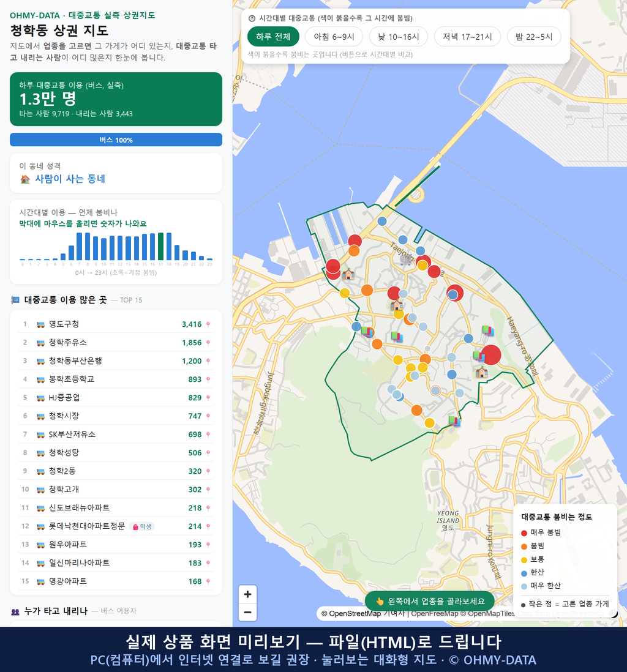Open the OpenFreeMap attribution link
Viewport: 627px width, 672px height.
(435, 613)
